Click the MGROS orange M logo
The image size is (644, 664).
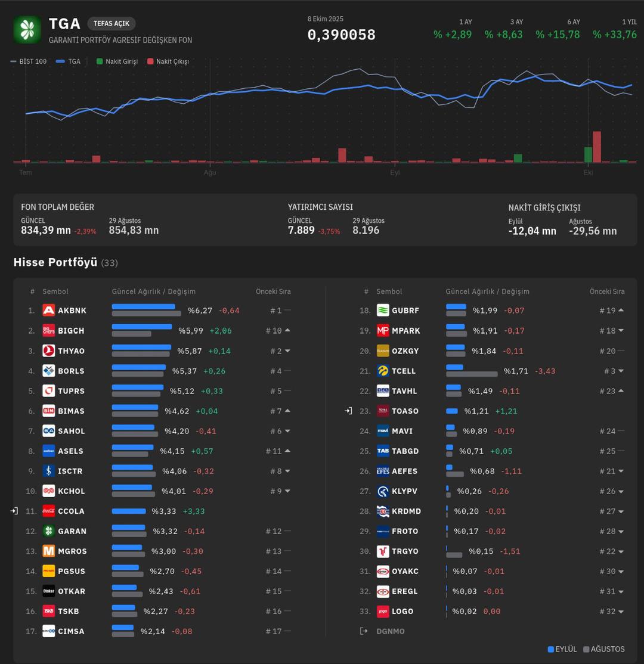point(49,551)
